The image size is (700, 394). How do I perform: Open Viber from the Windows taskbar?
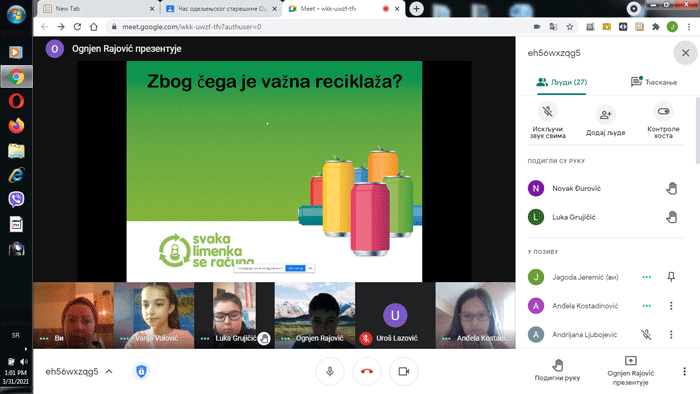(x=16, y=199)
